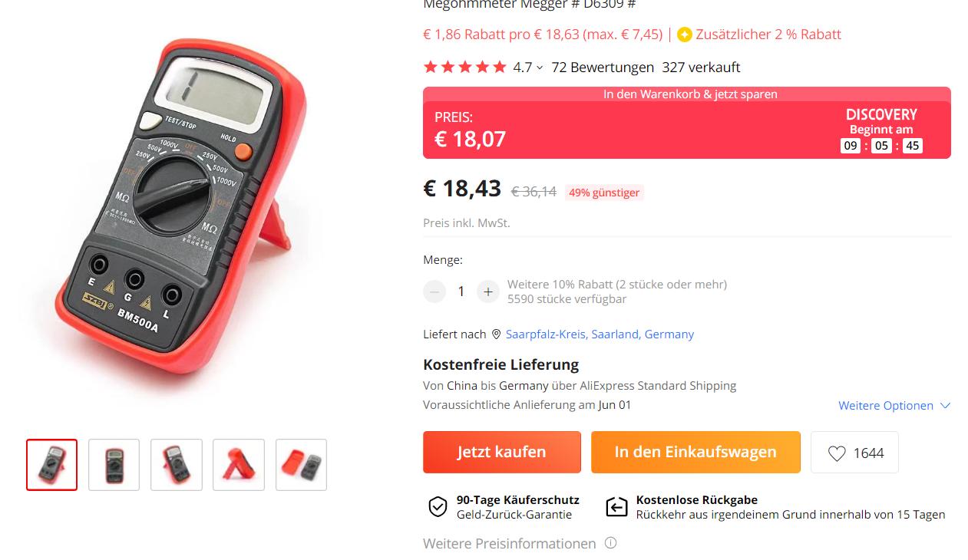Select the fourth thumbnail showing red stand
The height and width of the screenshot is (560, 968).
[x=239, y=465]
